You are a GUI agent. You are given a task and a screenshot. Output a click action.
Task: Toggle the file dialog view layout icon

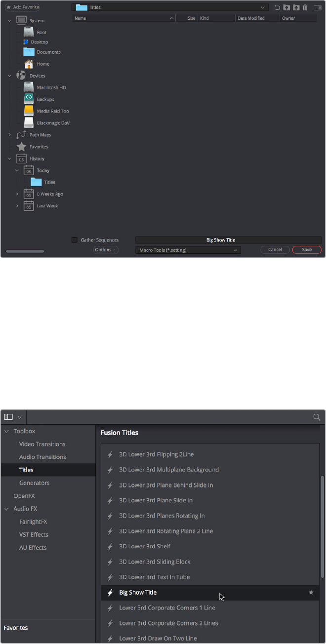coord(318,7)
